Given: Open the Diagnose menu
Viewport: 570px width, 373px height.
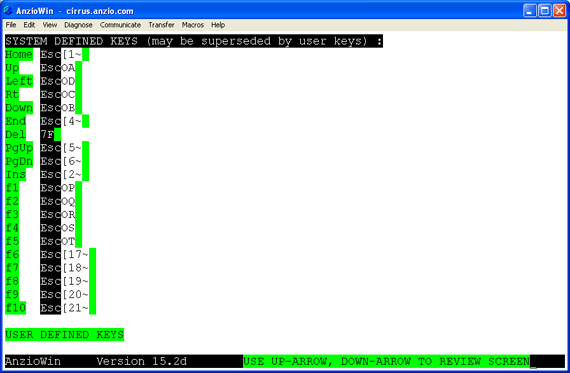Looking at the screenshot, I should point(78,25).
